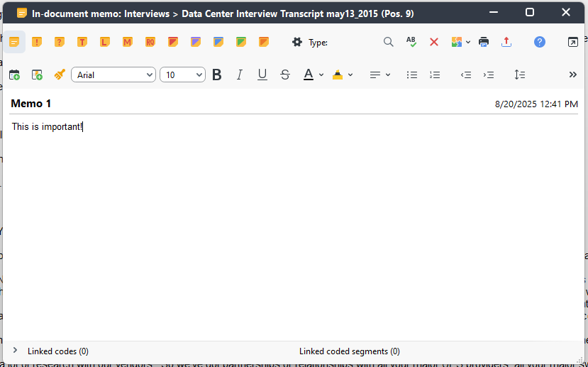The image size is (588, 367).
Task: Select the question mark memo type
Action: pyautogui.click(x=60, y=42)
